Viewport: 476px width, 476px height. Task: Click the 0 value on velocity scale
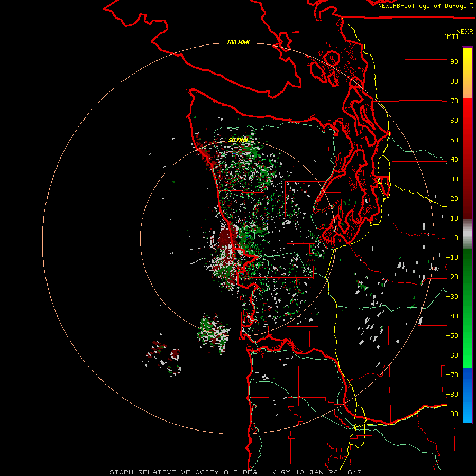pos(456,237)
